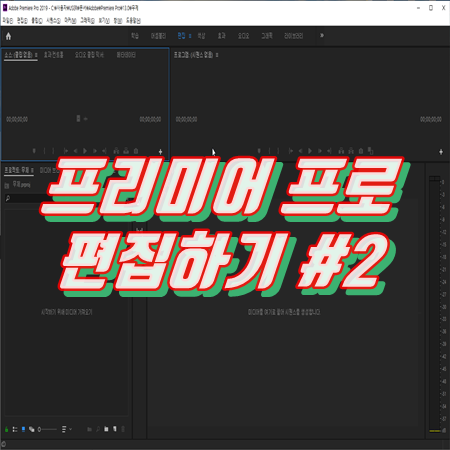450x450 pixels.
Task: Open the Help menu in menu bar
Action: point(133,21)
